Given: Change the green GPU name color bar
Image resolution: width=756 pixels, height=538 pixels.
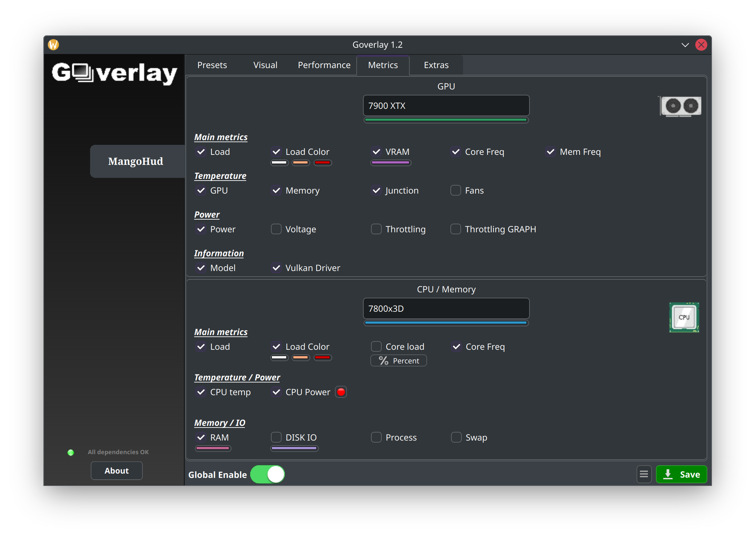Looking at the screenshot, I should tap(446, 120).
